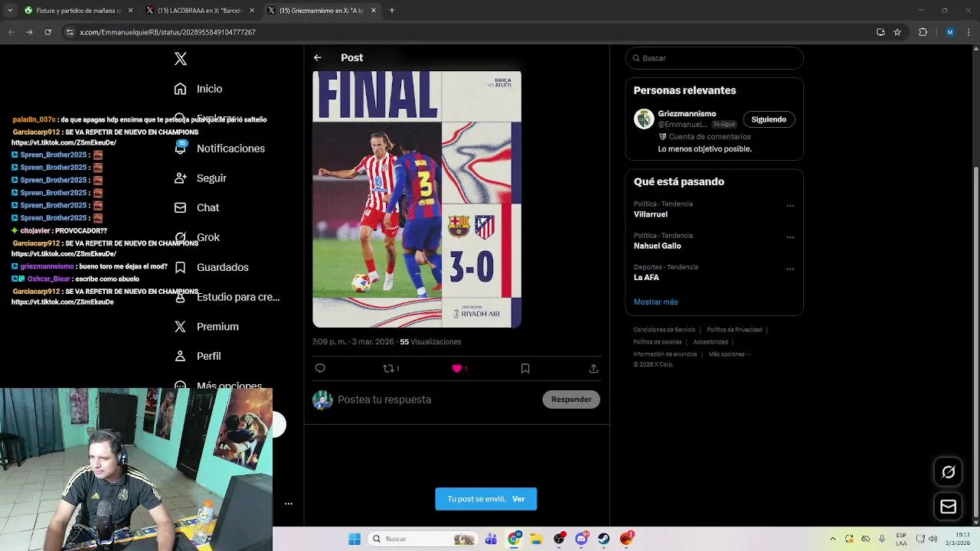The image size is (980, 551).
Task: Open the tab search dropdown arrow
Action: (9, 11)
